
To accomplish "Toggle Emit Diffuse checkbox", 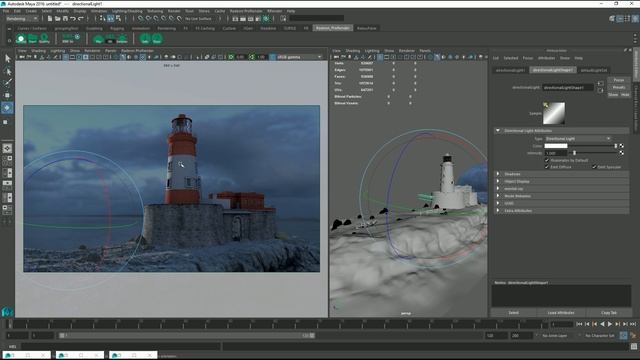I will click(x=547, y=167).
